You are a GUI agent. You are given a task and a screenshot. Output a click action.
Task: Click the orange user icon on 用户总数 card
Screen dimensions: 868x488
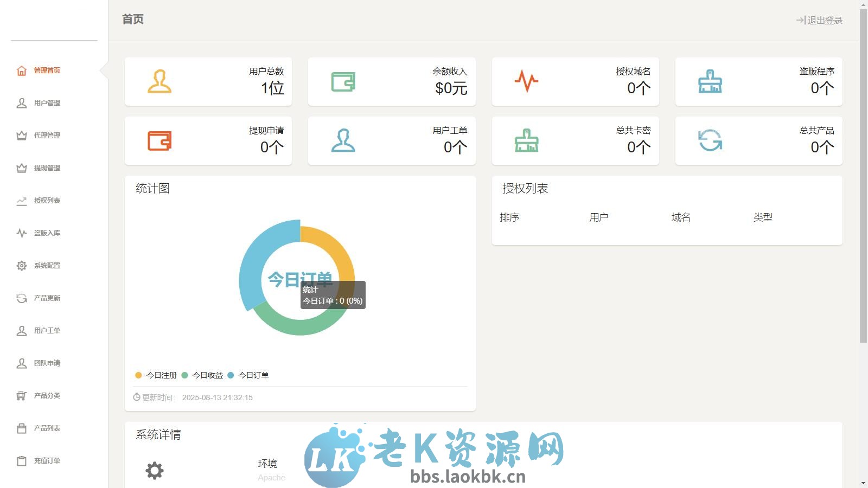coord(159,82)
